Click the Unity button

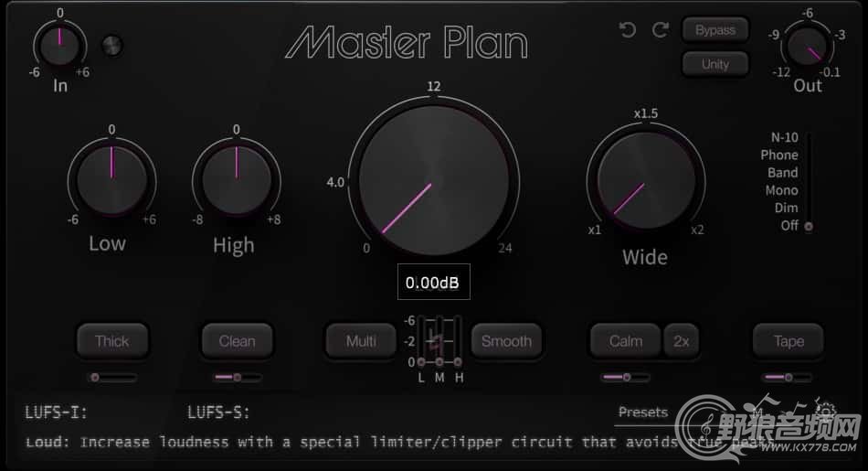[715, 64]
